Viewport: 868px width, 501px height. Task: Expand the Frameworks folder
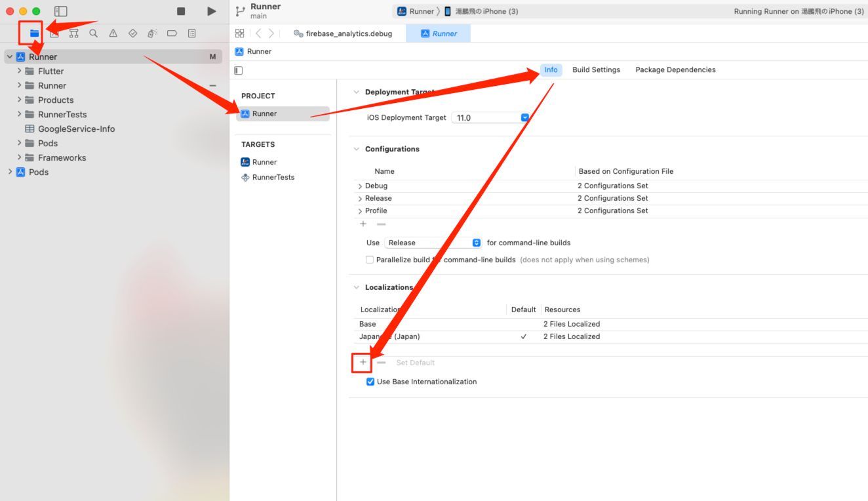[x=19, y=157]
